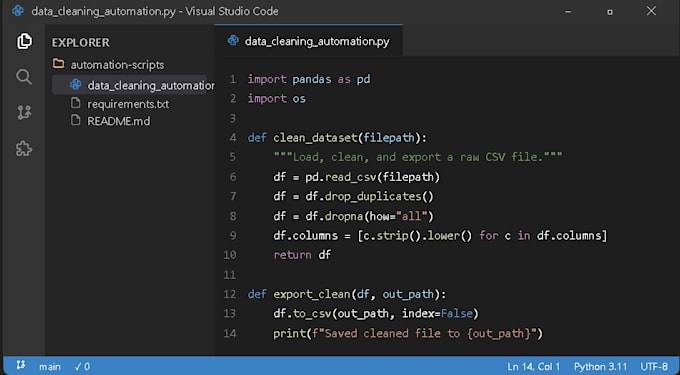The image size is (680, 375).
Task: Open the Extensions view icon
Action: click(x=24, y=149)
